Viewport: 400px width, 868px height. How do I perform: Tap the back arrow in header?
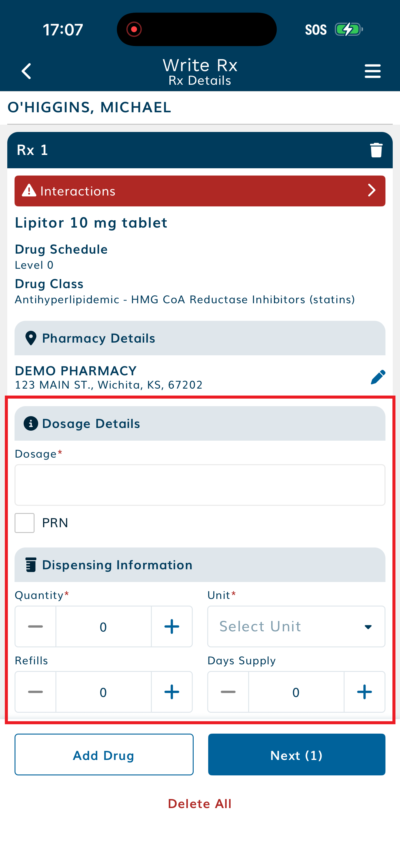26,71
